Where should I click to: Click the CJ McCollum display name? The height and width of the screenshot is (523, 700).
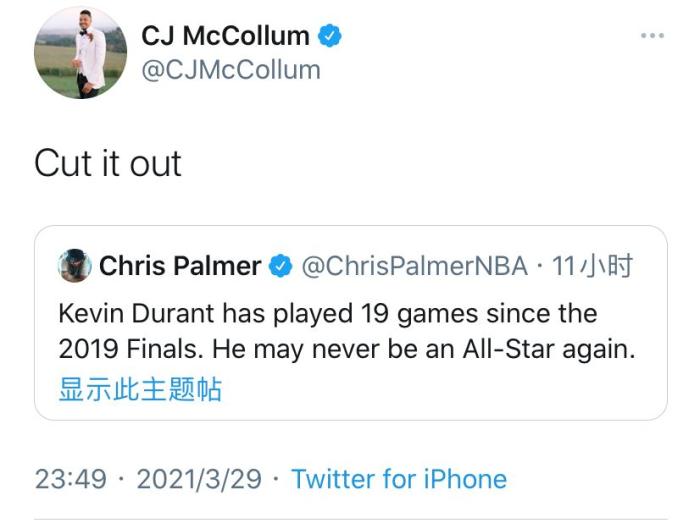(x=225, y=36)
